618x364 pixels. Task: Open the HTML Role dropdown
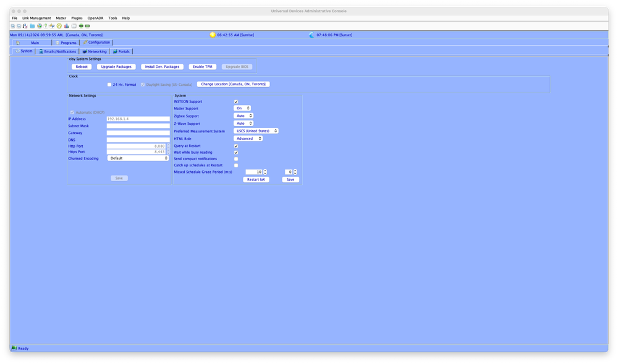click(248, 138)
